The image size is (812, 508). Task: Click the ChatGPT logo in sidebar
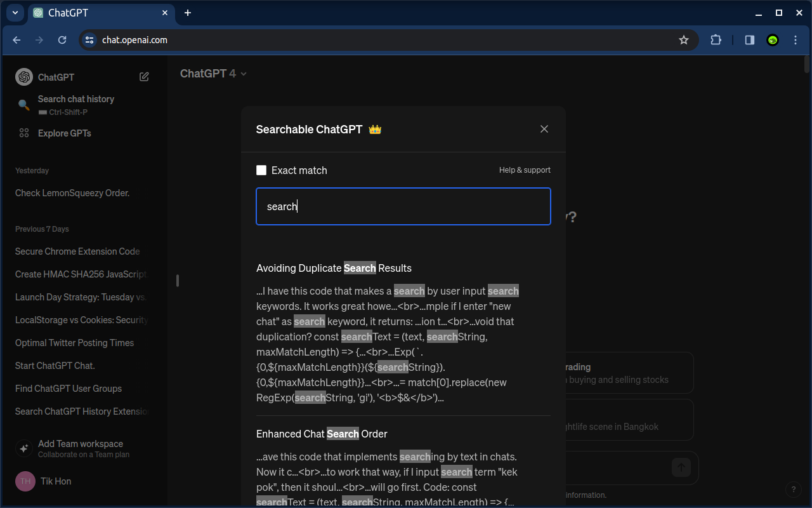click(24, 77)
